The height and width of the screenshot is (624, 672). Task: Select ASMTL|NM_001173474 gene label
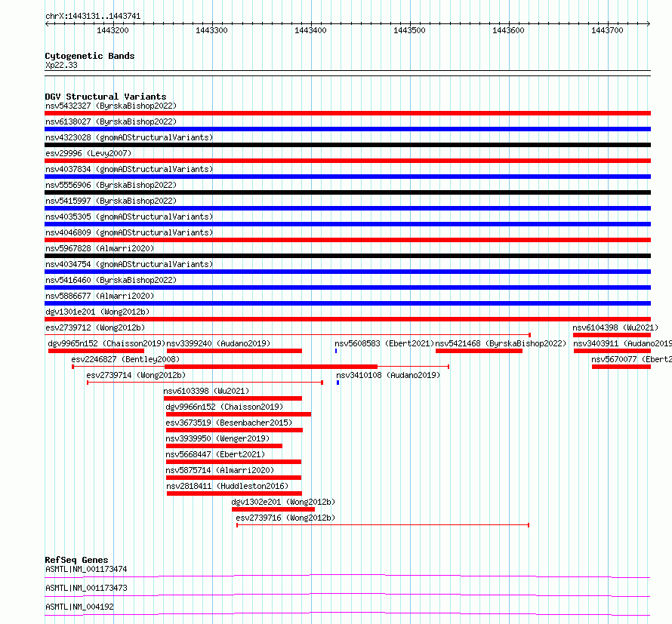pyautogui.click(x=86, y=569)
